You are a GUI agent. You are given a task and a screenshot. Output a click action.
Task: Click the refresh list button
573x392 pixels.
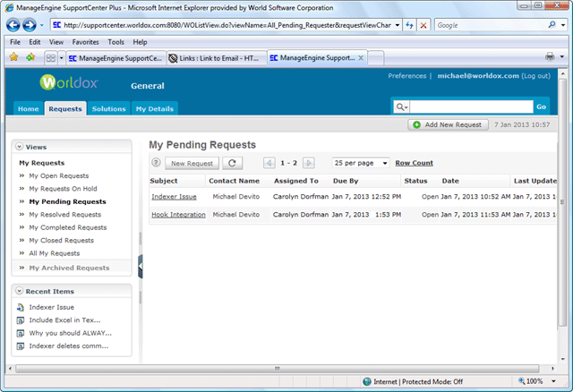(232, 163)
